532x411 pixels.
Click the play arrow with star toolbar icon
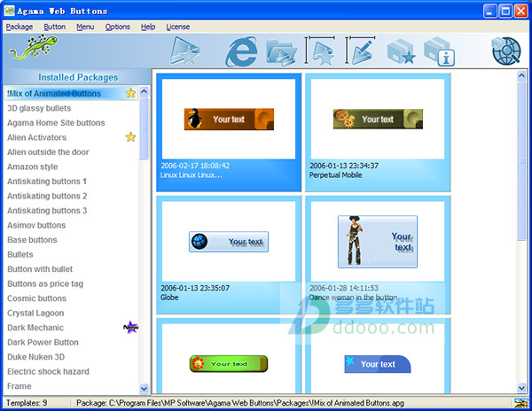[184, 50]
